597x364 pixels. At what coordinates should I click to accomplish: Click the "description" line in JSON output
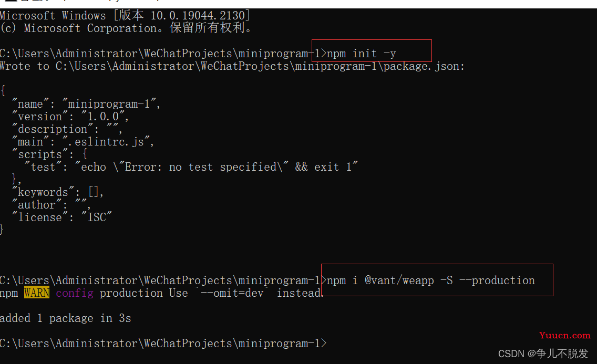[x=67, y=129]
